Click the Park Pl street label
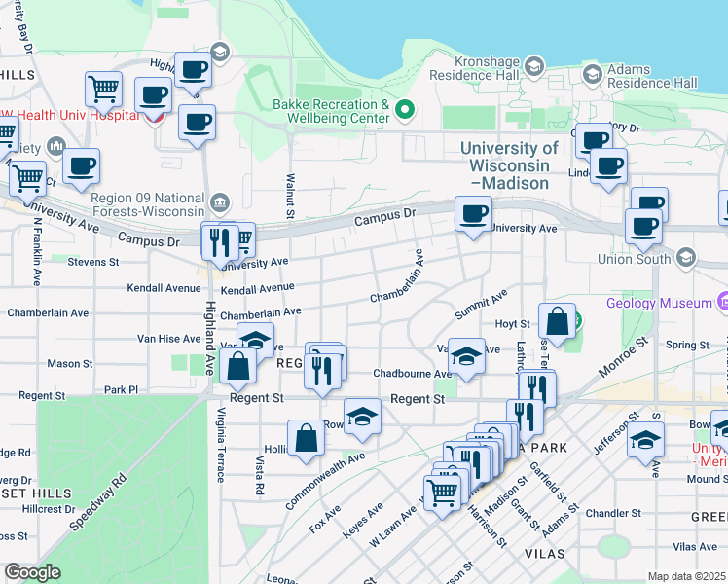The height and width of the screenshot is (584, 728). point(122,389)
